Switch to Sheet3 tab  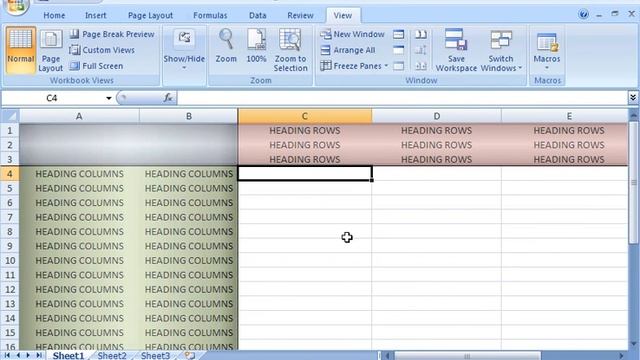(156, 356)
